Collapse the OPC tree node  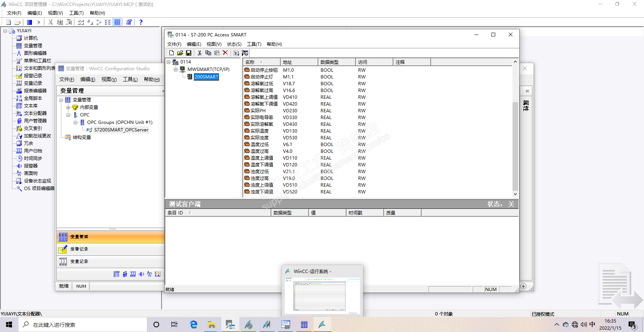tap(68, 115)
